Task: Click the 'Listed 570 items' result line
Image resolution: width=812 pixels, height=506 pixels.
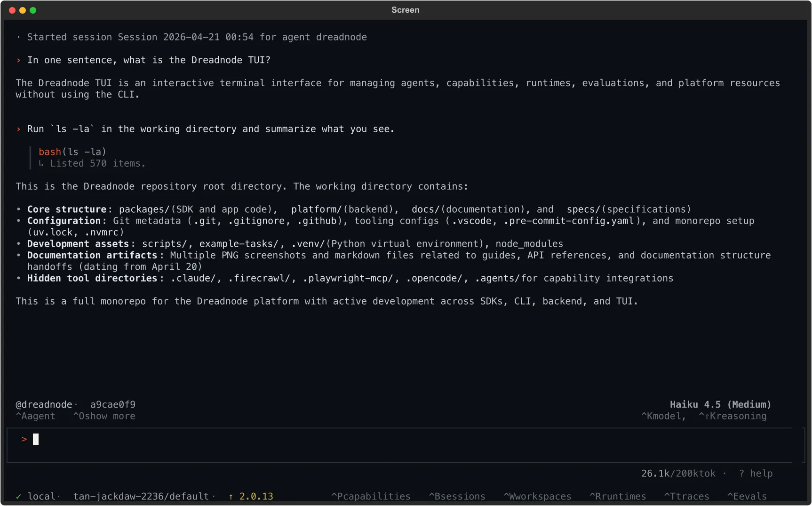Action: [92, 163]
